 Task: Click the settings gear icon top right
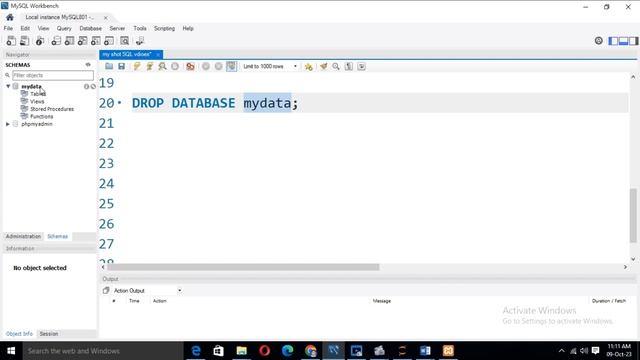598,41
